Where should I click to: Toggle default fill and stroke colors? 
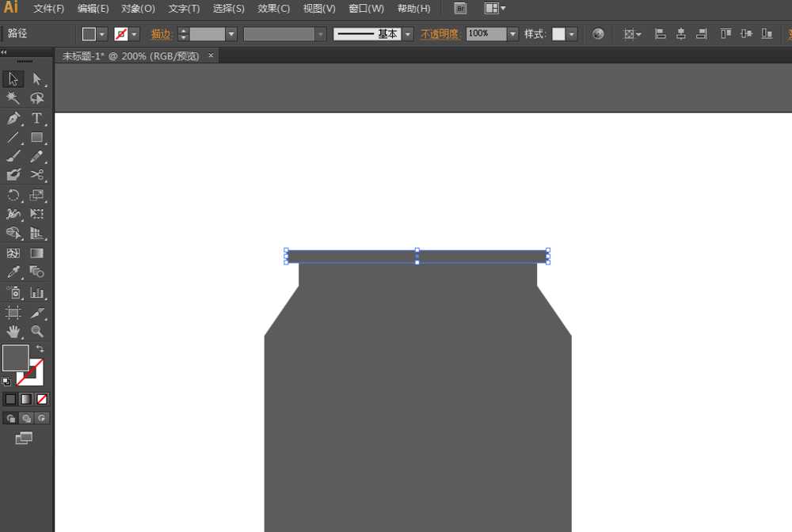[x=6, y=379]
